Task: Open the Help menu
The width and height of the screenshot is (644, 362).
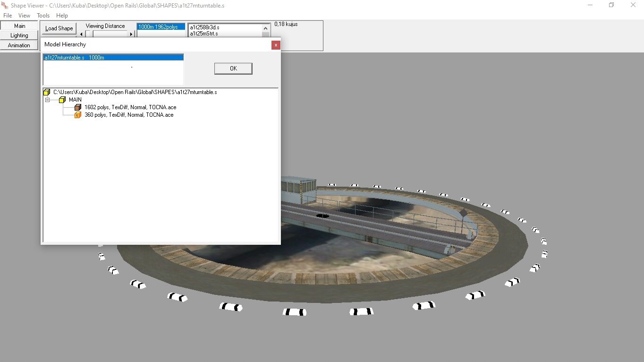Action: coord(62,16)
